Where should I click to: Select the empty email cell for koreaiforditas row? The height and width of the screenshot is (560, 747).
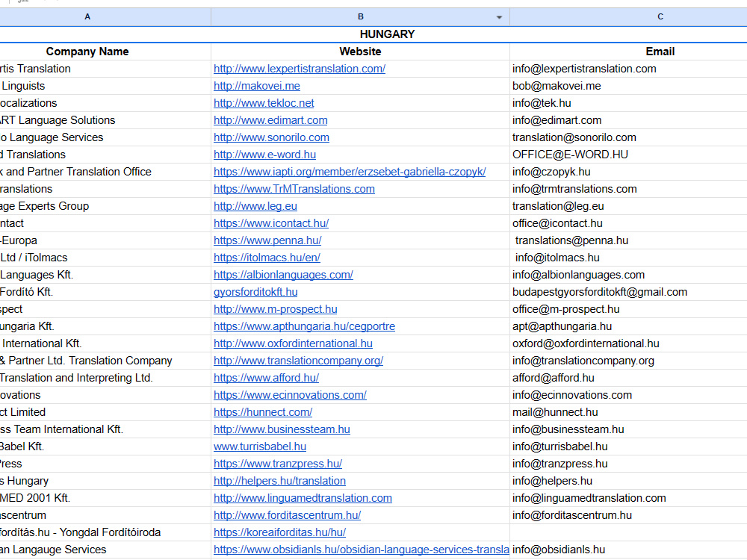click(x=628, y=532)
